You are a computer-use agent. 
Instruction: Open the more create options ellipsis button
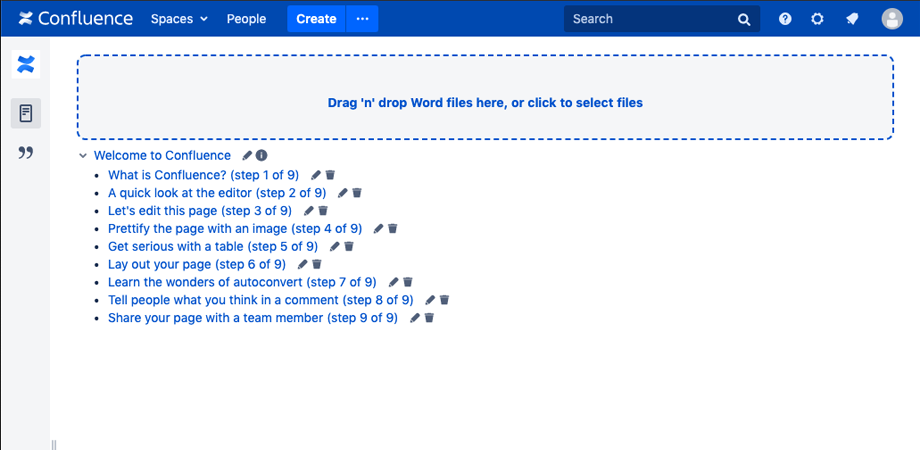[x=363, y=19]
